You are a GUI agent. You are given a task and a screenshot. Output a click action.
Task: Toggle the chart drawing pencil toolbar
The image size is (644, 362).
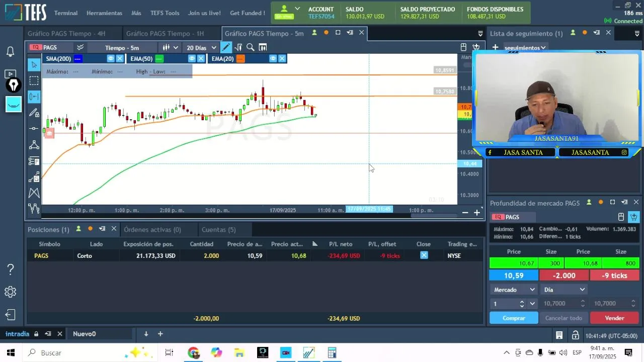tap(226, 47)
